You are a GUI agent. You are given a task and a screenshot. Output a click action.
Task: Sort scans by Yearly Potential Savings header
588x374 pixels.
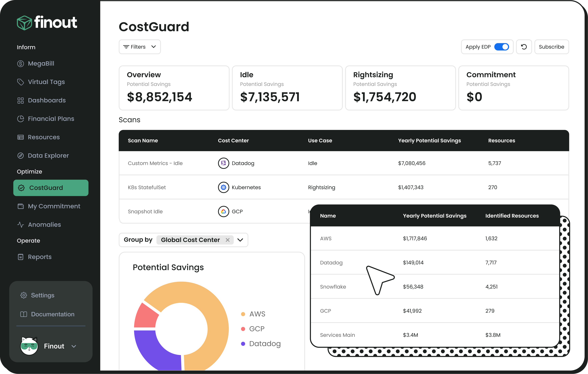point(429,141)
